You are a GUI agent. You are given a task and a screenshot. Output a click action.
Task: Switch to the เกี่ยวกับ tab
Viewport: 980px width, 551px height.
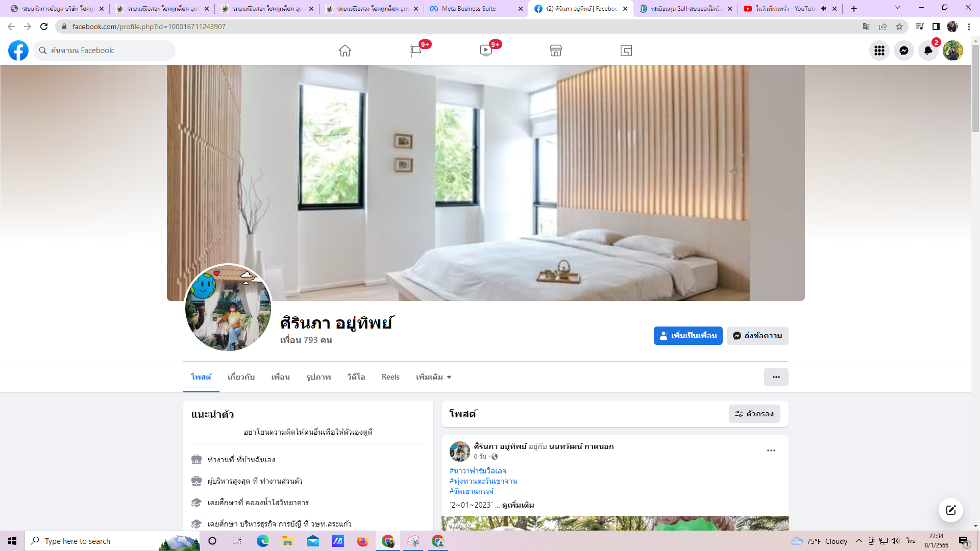pyautogui.click(x=241, y=377)
